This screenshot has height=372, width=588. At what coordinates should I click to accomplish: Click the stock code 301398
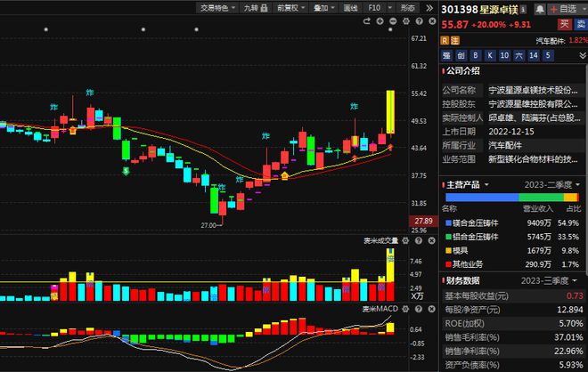460,10
